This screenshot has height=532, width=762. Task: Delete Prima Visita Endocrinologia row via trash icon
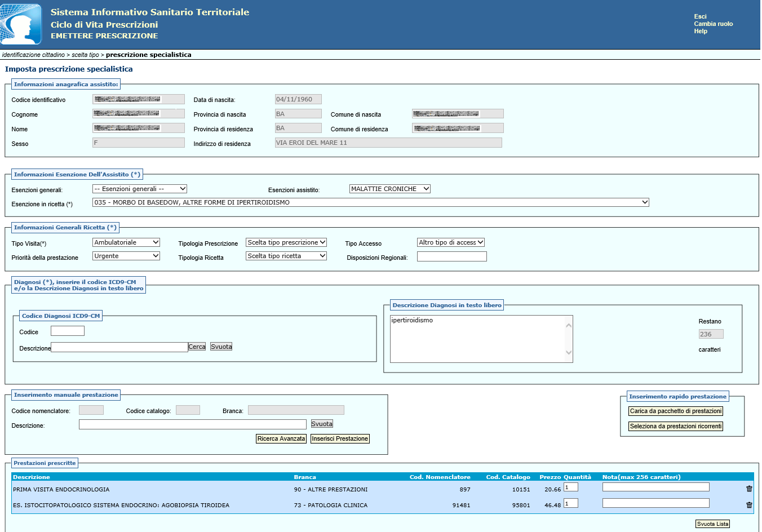tap(749, 489)
